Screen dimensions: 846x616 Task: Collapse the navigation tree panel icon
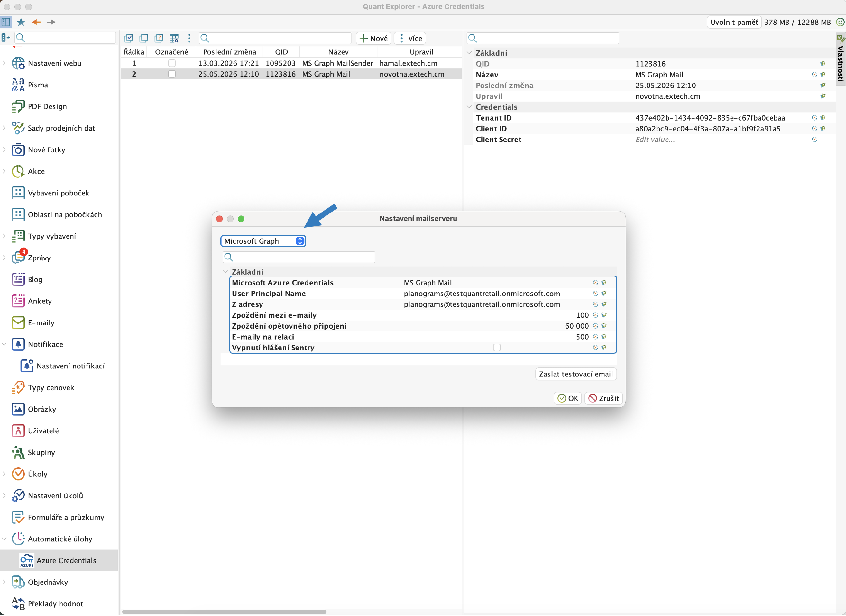[5, 38]
